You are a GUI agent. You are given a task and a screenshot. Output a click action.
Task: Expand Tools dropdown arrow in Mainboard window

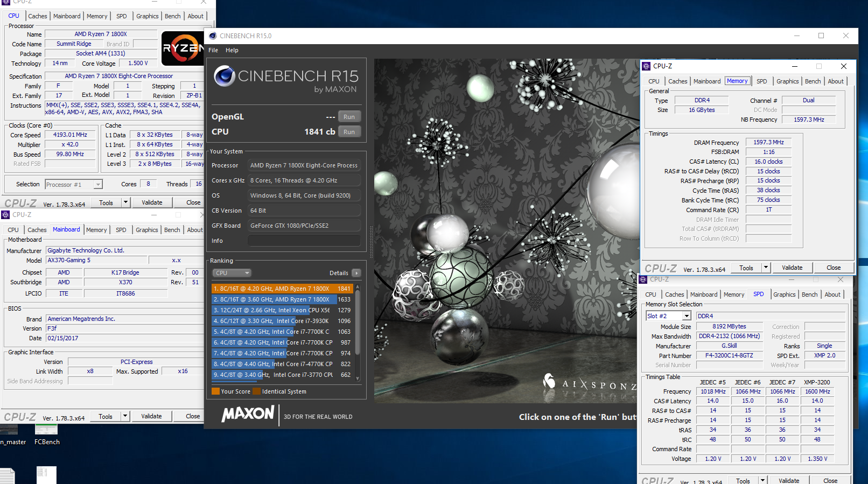click(125, 416)
